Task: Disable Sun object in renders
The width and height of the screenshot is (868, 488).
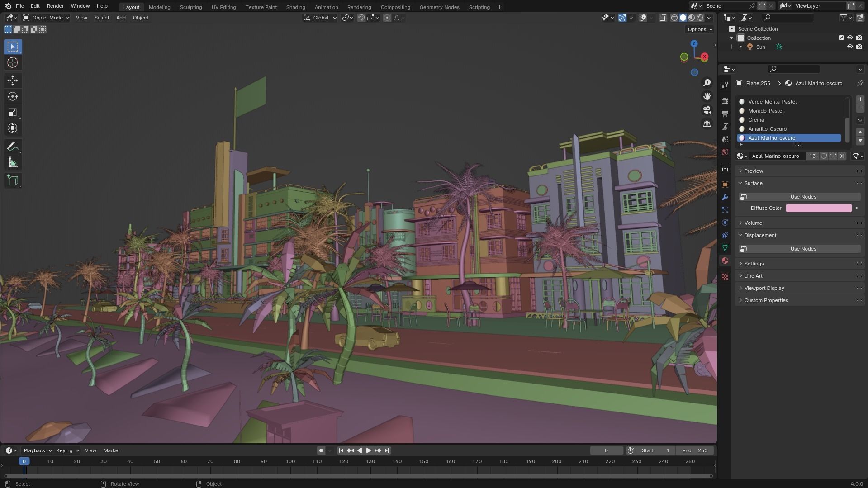Action: (x=859, y=47)
